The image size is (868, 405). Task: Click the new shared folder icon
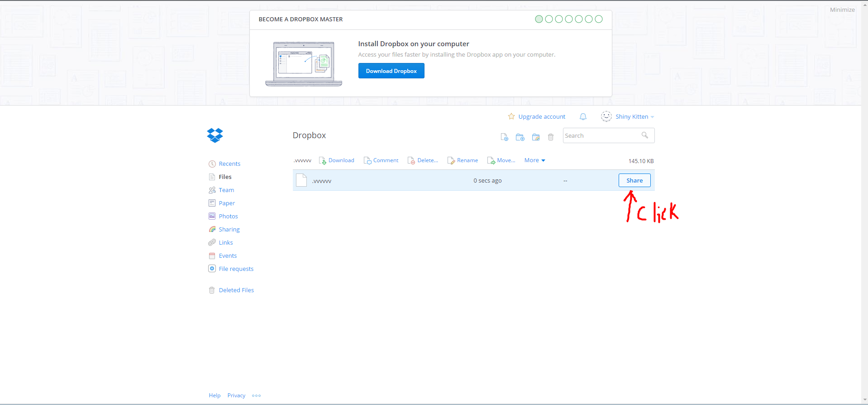coord(536,137)
